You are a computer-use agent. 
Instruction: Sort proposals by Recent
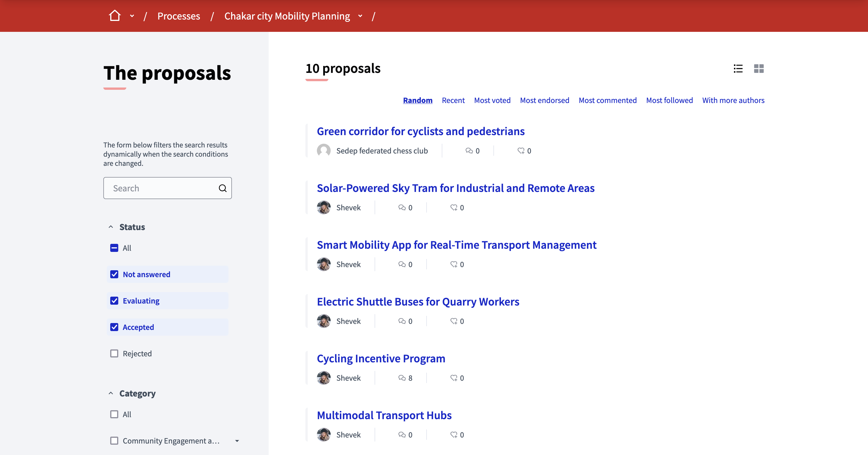[453, 100]
